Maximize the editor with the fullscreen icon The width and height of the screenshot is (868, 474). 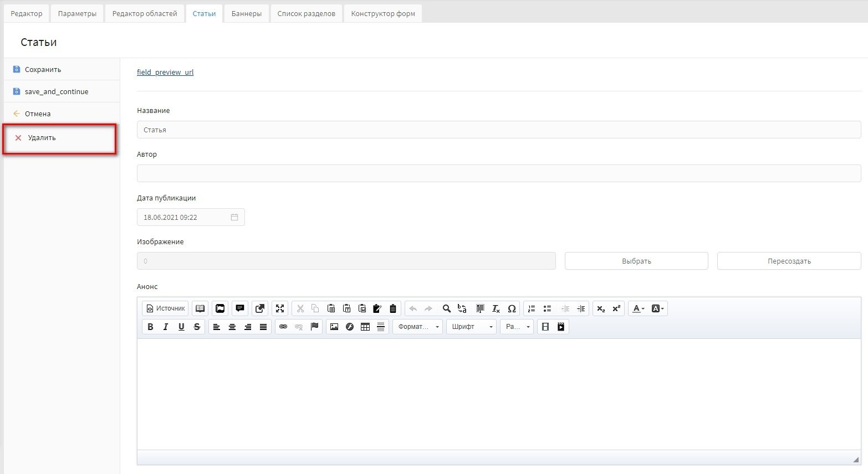(x=280, y=308)
